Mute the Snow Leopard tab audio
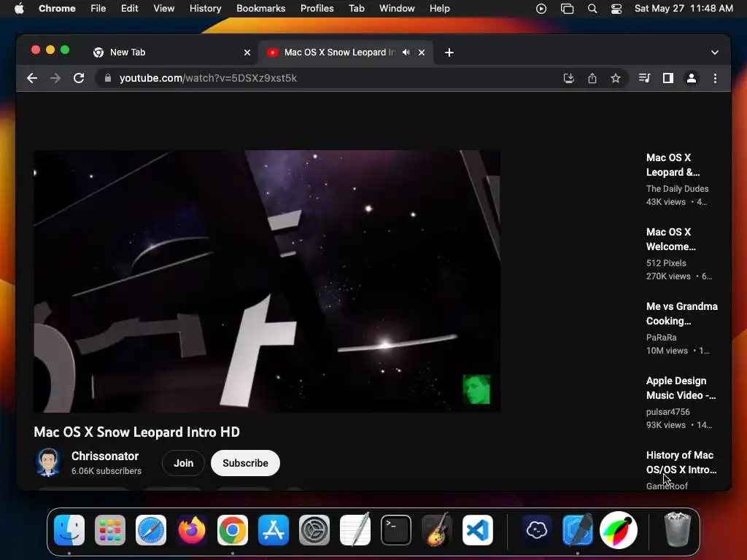This screenshot has width=747, height=560. pos(406,52)
